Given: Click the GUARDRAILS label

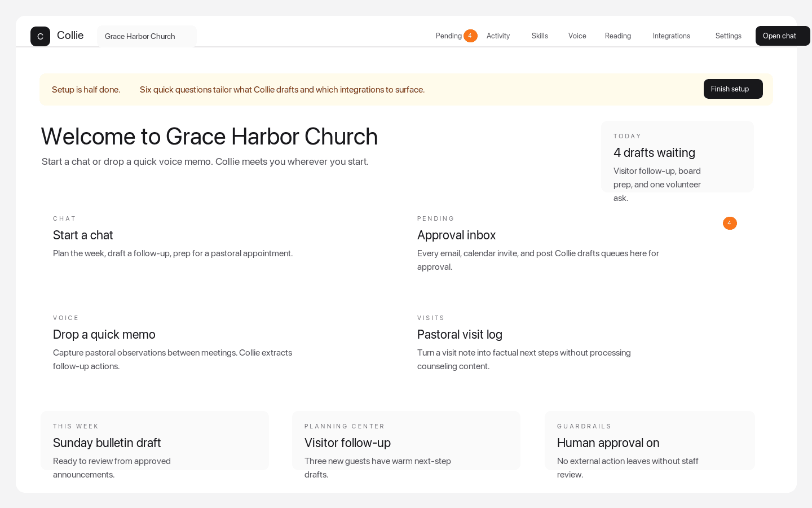Looking at the screenshot, I should 584,427.
